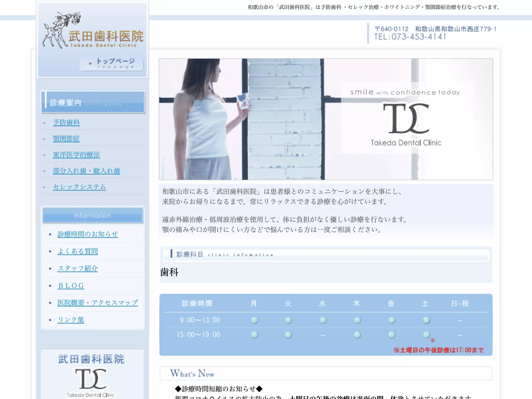The height and width of the screenshot is (399, 532).
Task: Click the 〒640-0112 address text
Action: pos(435,29)
